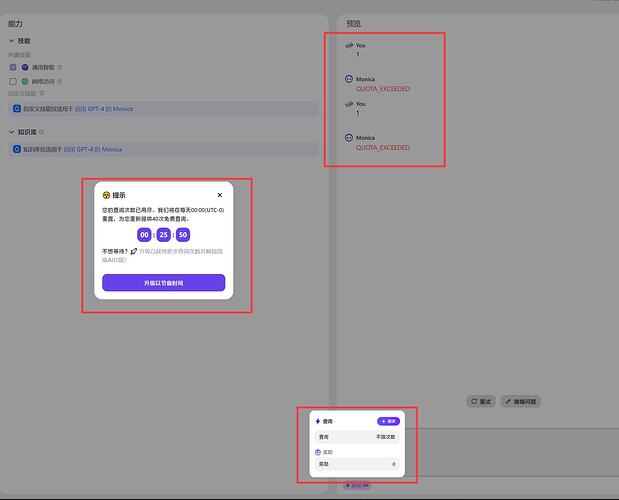Open GPT-4 Monica link in custom skill notice

coord(104,109)
